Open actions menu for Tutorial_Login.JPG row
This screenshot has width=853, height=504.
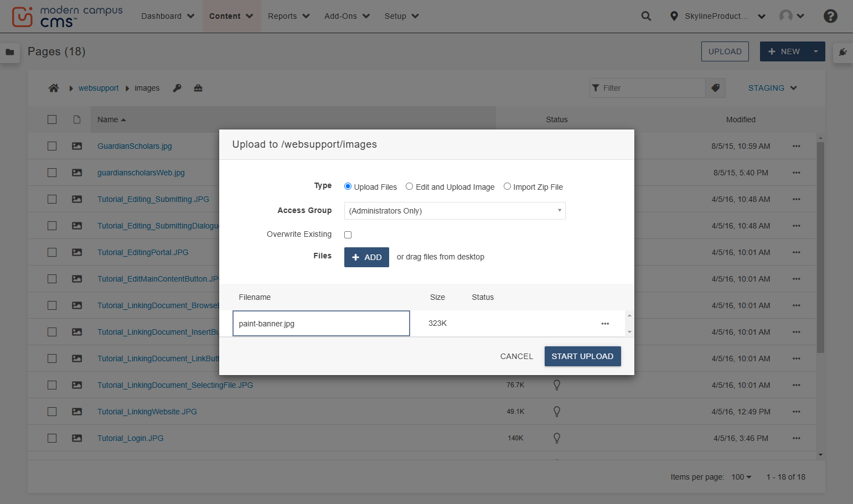[797, 438]
